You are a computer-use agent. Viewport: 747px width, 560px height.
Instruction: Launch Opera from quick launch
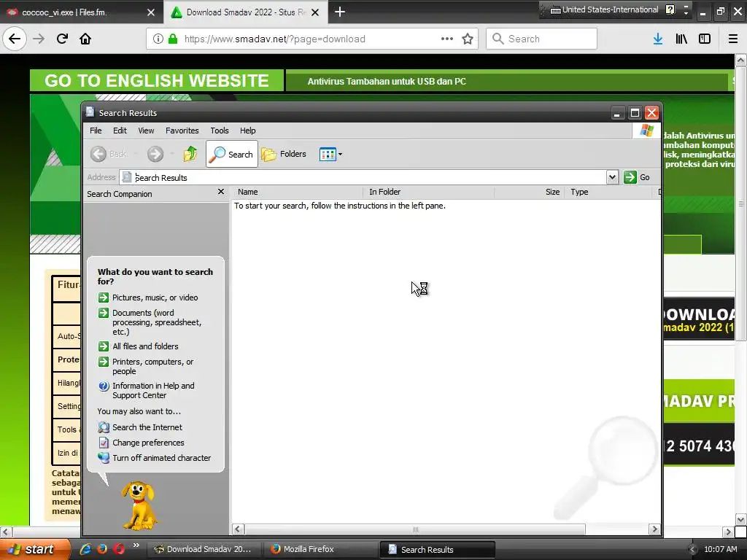pyautogui.click(x=119, y=549)
